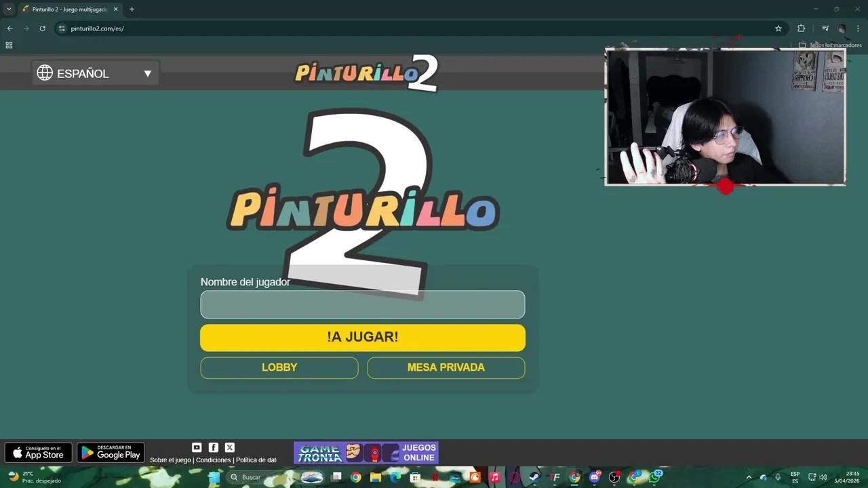868x488 pixels.
Task: Open the Sobre el juego link
Action: tap(170, 460)
